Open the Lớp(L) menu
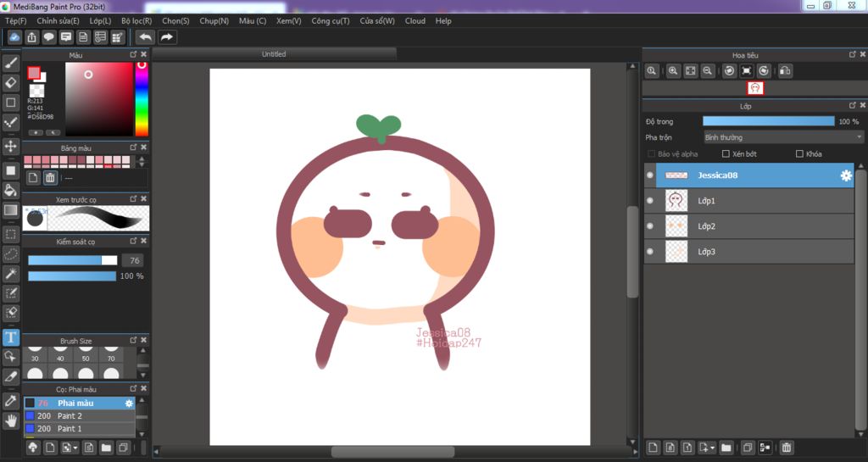 (100, 21)
